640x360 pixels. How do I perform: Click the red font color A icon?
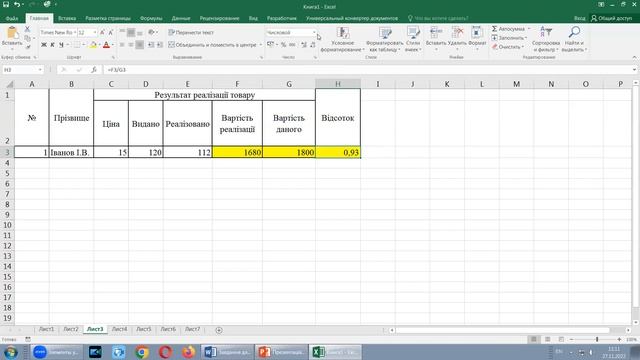[x=107, y=45]
